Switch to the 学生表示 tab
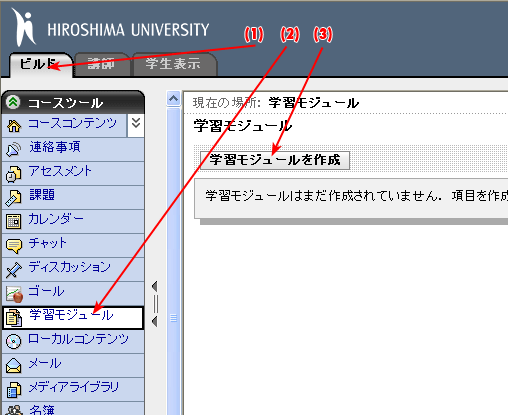 pyautogui.click(x=173, y=64)
